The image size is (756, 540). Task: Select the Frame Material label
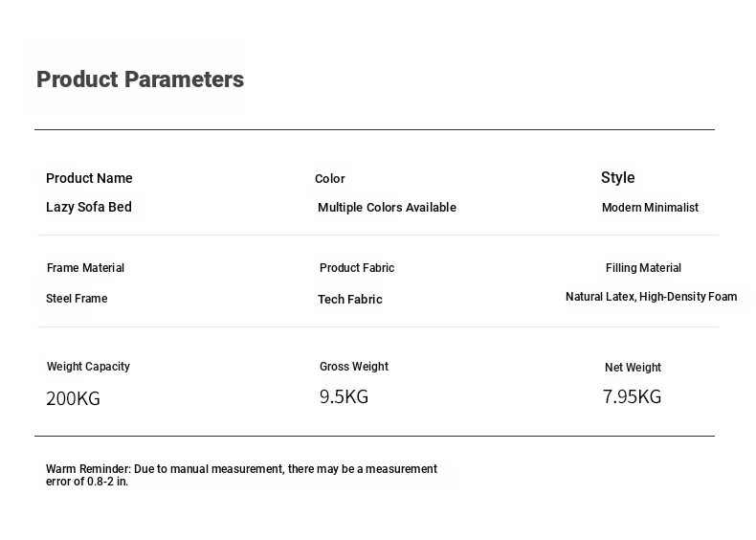85,268
